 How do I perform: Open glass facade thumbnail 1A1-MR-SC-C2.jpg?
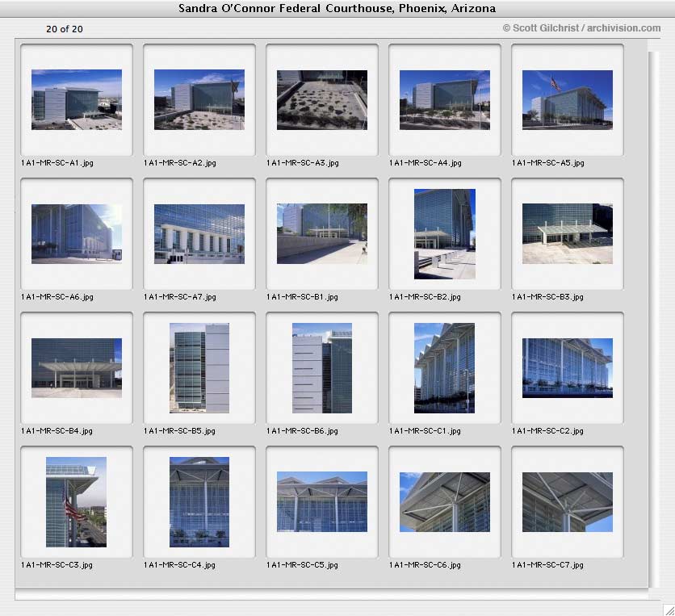coord(568,368)
